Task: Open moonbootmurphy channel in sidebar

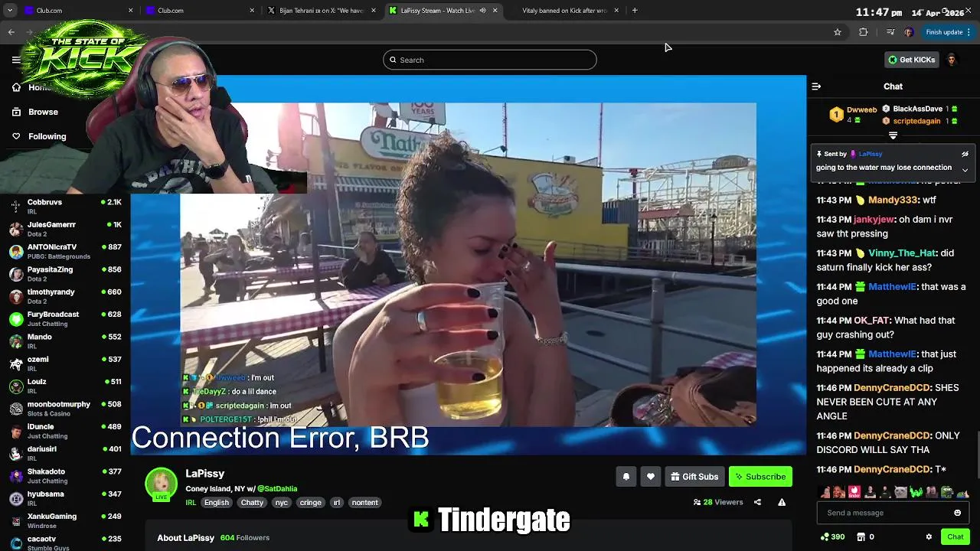Action: 65,409
